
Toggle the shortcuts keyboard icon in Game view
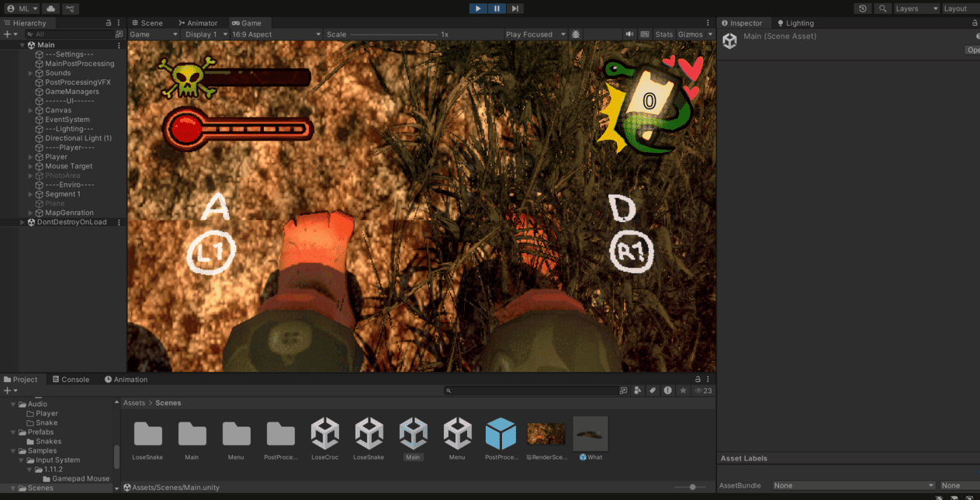(x=644, y=34)
